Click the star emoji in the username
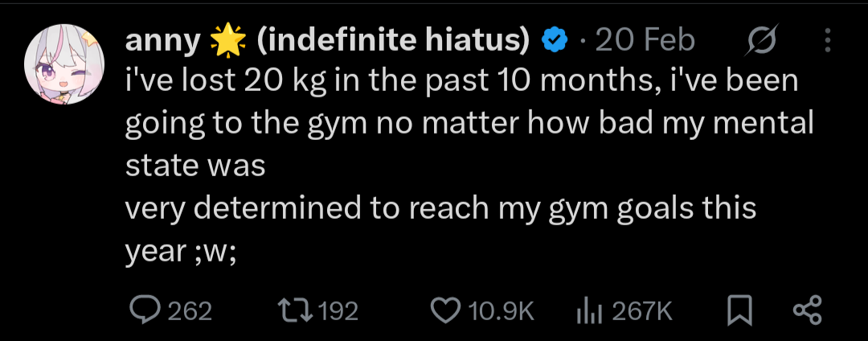 click(x=227, y=40)
